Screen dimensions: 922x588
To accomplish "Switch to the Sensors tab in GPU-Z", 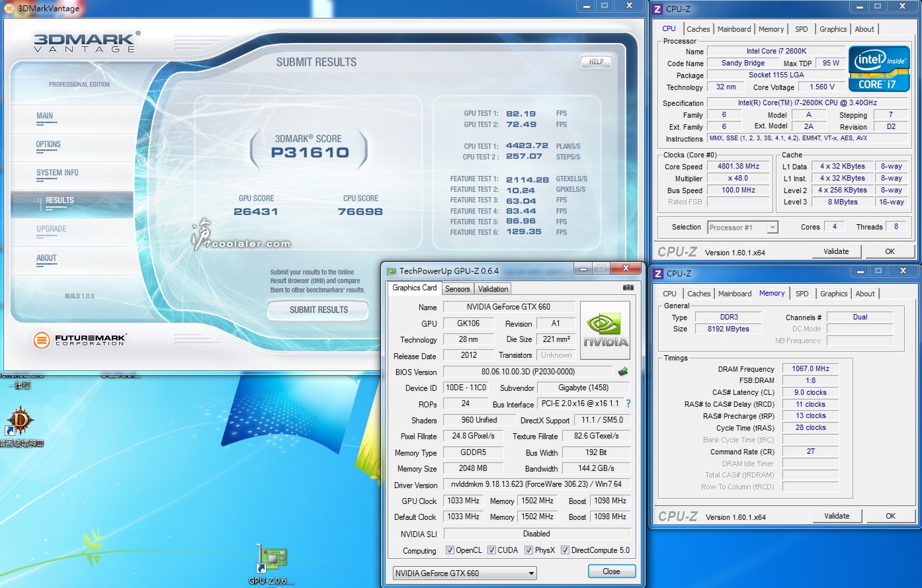I will [x=457, y=289].
